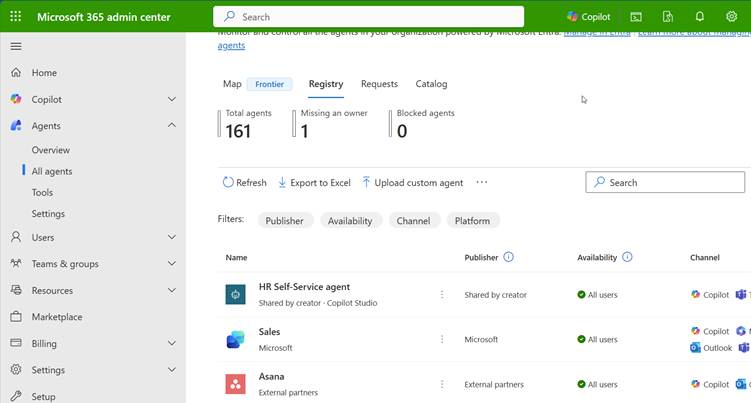Collapse the Agents navigation section
The height and width of the screenshot is (403, 751).
pos(172,126)
